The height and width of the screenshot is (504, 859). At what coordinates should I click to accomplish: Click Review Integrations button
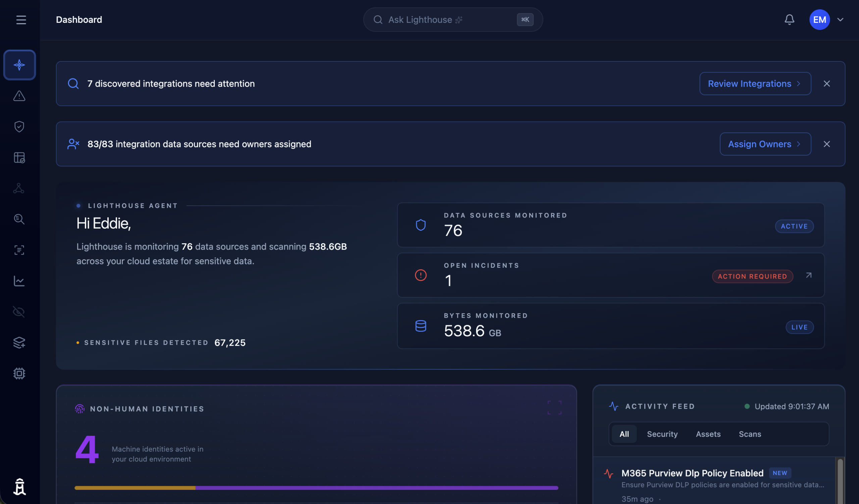click(755, 84)
